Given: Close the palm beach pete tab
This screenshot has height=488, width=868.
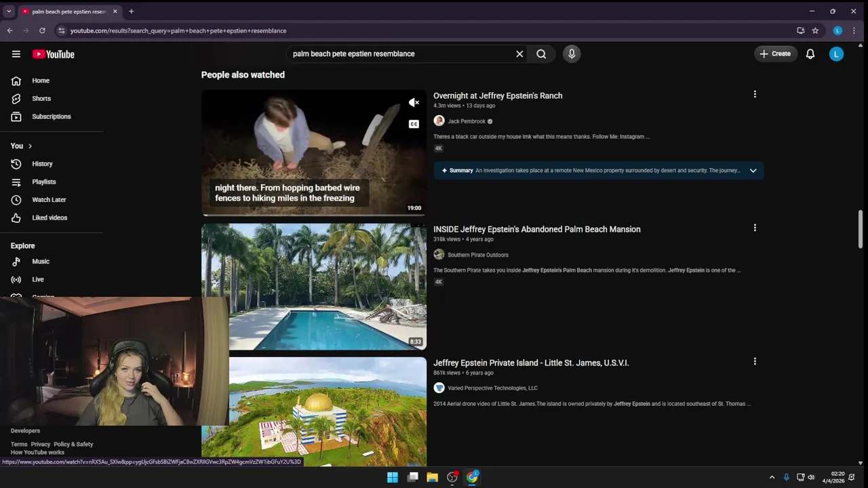Looking at the screenshot, I should click(115, 12).
